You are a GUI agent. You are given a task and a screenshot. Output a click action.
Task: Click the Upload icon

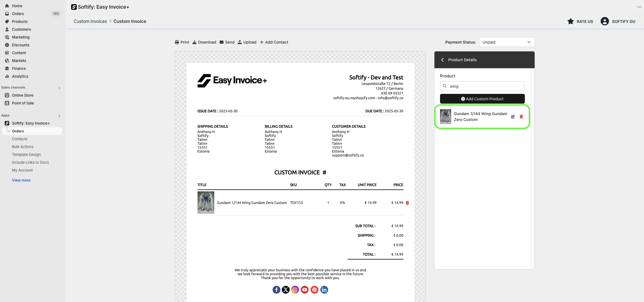(240, 42)
